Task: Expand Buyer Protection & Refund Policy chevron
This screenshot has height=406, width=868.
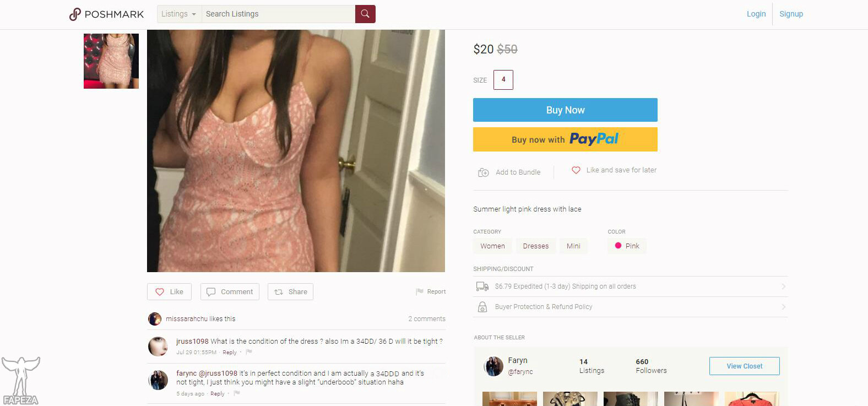Action: click(x=783, y=307)
